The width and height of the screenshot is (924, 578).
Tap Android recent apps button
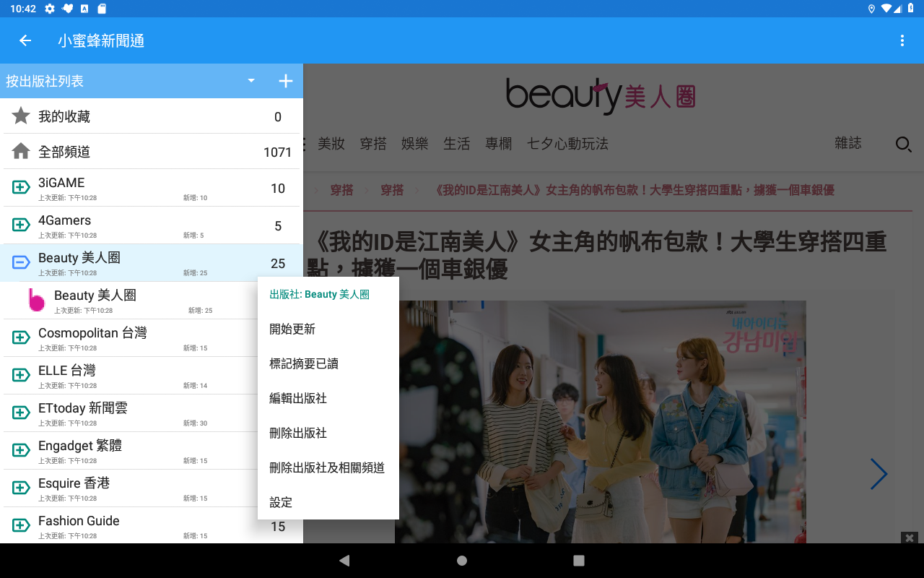(579, 561)
